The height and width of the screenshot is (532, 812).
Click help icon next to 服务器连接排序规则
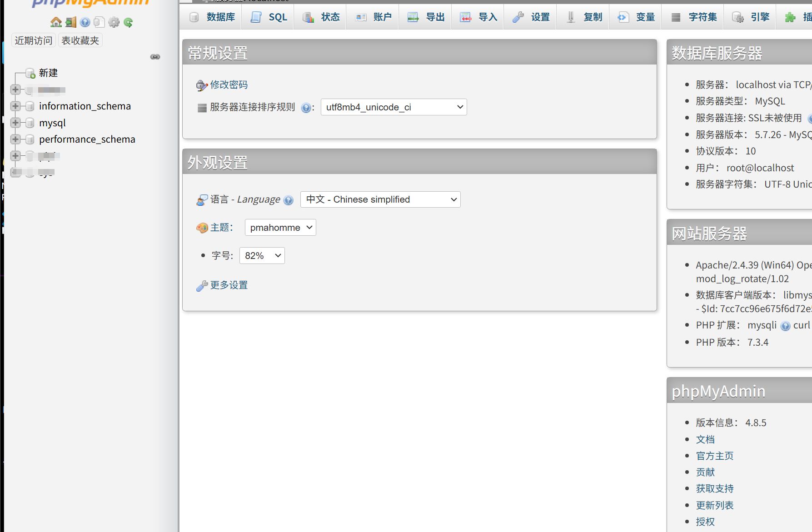click(x=306, y=108)
